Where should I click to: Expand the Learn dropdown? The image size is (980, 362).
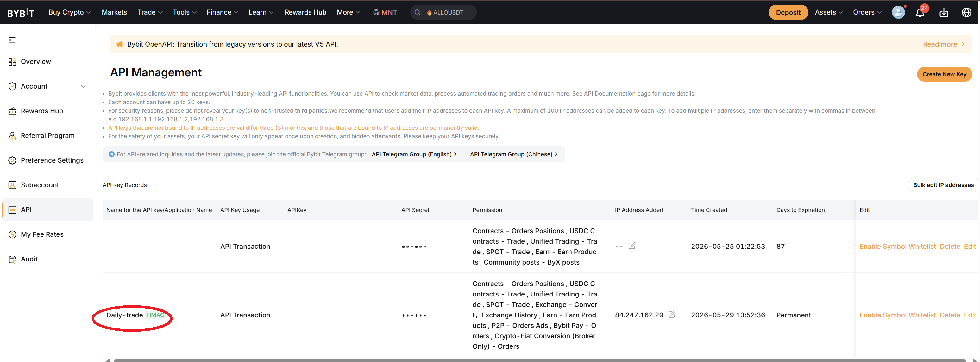(x=261, y=13)
